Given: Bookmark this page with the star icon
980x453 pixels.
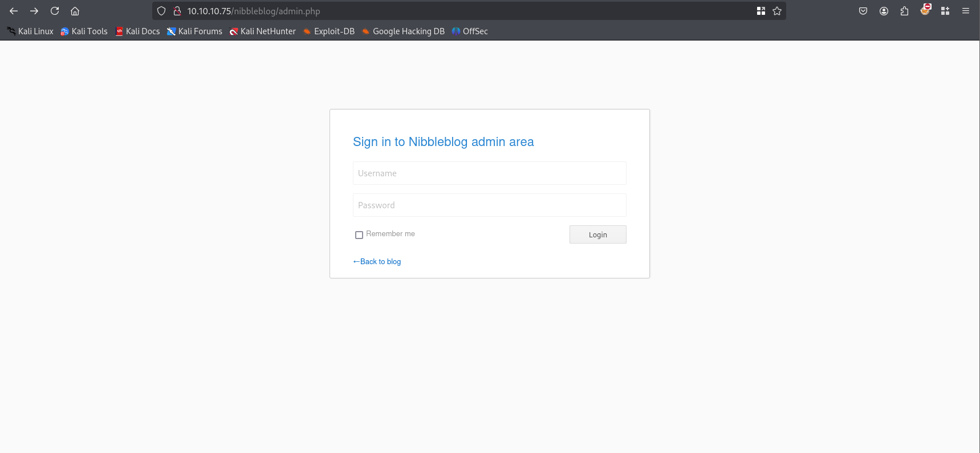Looking at the screenshot, I should point(777,11).
